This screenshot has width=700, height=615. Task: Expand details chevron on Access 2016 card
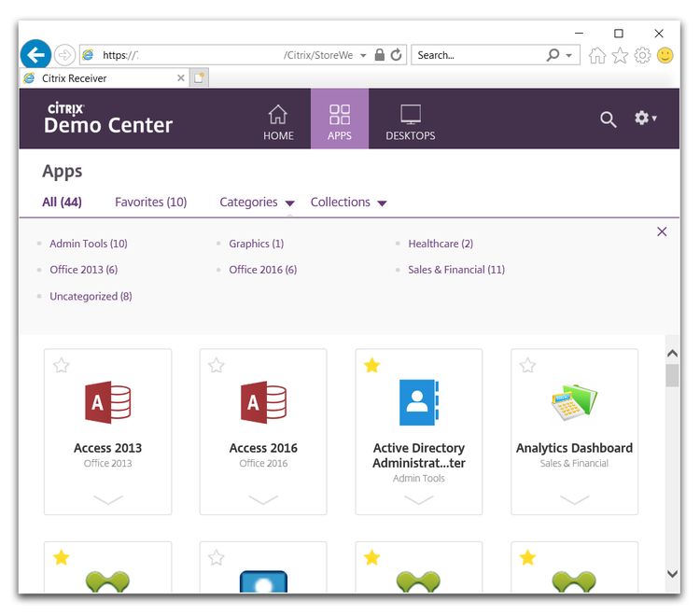[263, 499]
